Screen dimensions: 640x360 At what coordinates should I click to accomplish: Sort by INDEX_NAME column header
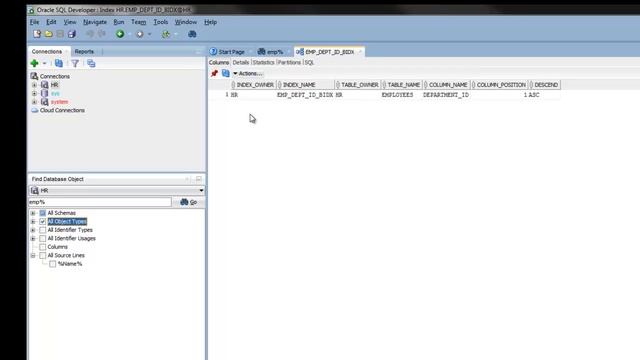305,85
